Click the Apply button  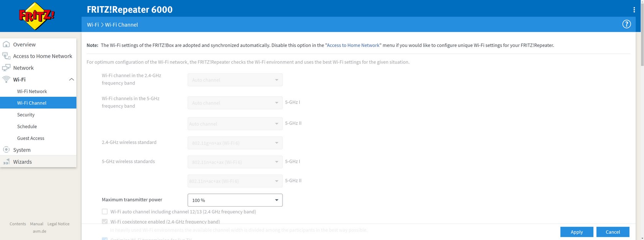pos(577,232)
